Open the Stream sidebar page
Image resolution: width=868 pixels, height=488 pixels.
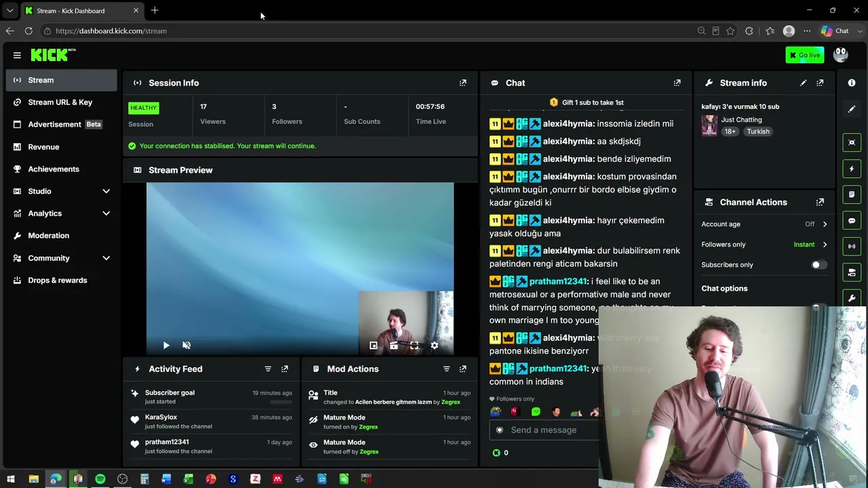pos(61,80)
